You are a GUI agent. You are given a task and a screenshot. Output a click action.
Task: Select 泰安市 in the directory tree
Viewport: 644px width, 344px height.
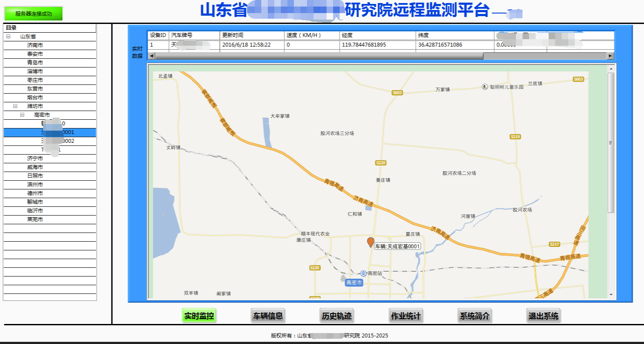click(x=50, y=54)
